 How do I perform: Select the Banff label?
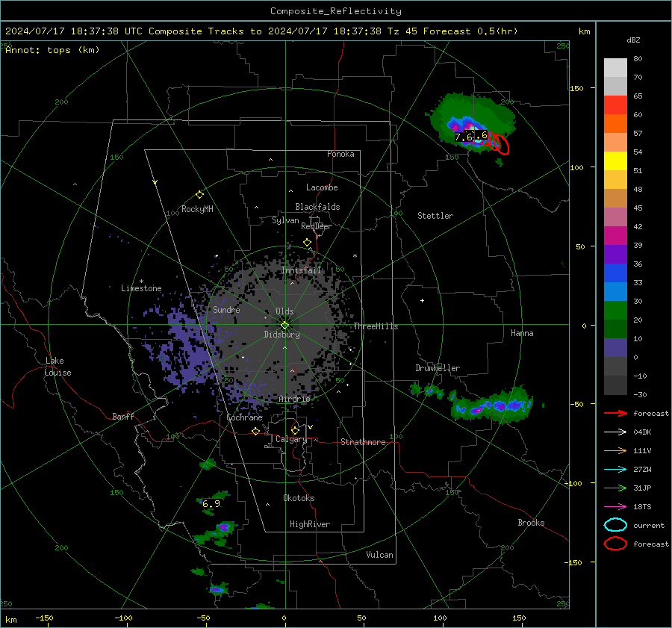pyautogui.click(x=123, y=417)
